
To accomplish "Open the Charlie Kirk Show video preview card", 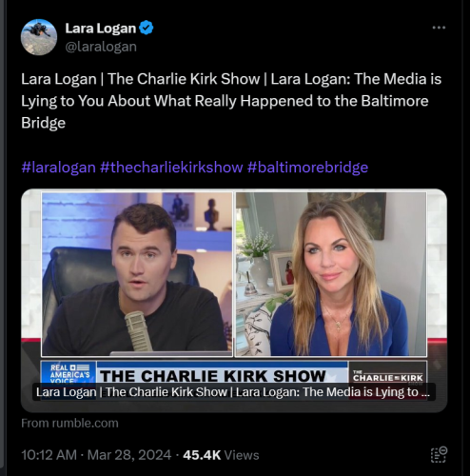I will tap(234, 301).
